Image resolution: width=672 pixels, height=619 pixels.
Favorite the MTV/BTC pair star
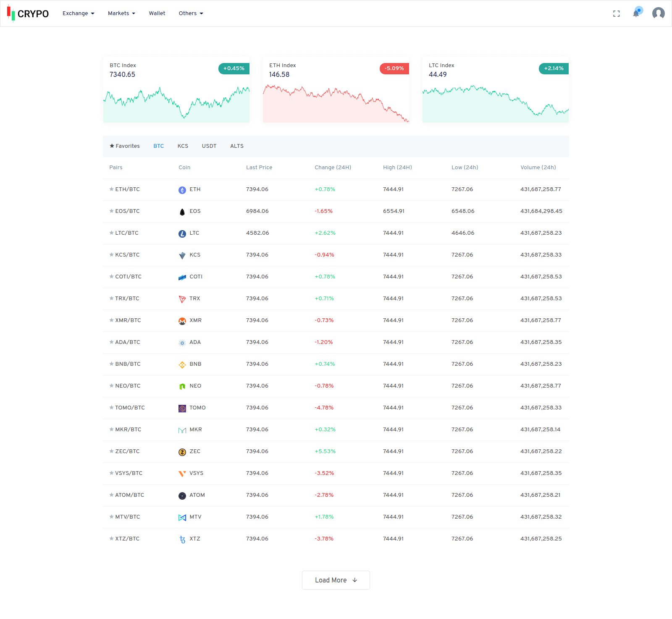[x=112, y=517]
